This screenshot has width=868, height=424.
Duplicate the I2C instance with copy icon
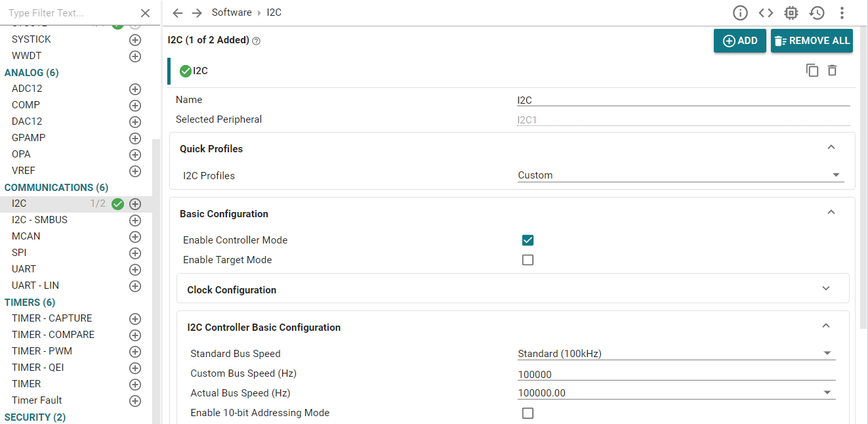click(x=812, y=70)
